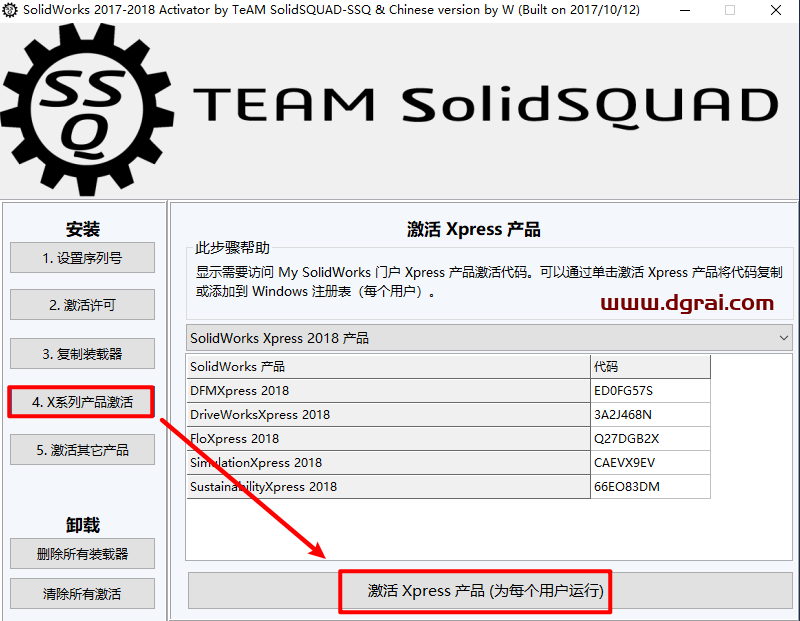Image resolution: width=800 pixels, height=621 pixels.
Task: Click the code 3A2J468N cell
Action: [650, 415]
